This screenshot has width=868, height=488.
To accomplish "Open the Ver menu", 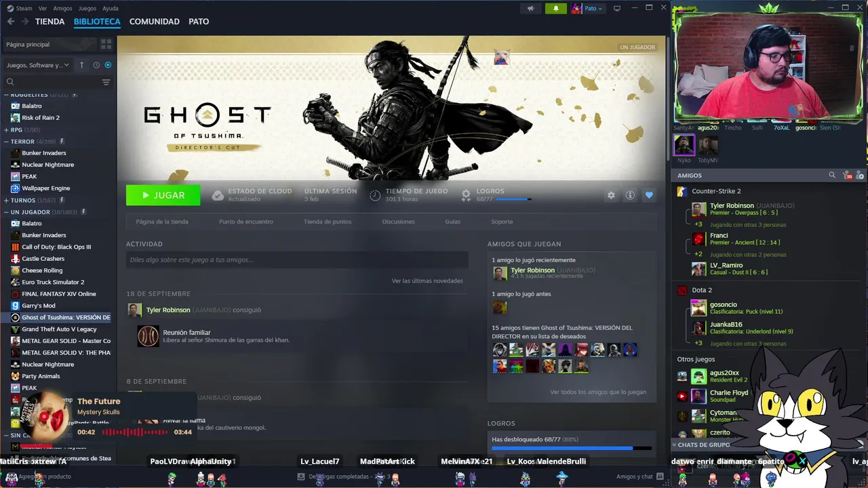I will (x=43, y=8).
